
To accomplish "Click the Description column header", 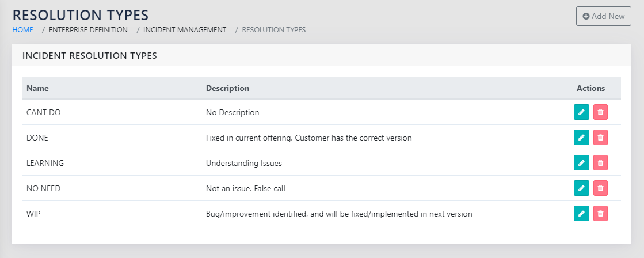I will (227, 89).
